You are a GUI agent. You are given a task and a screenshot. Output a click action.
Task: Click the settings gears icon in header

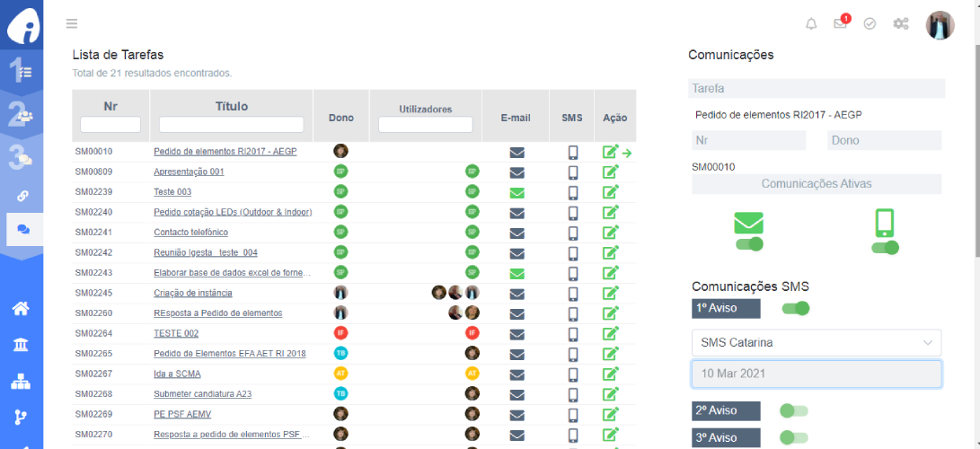point(901,24)
